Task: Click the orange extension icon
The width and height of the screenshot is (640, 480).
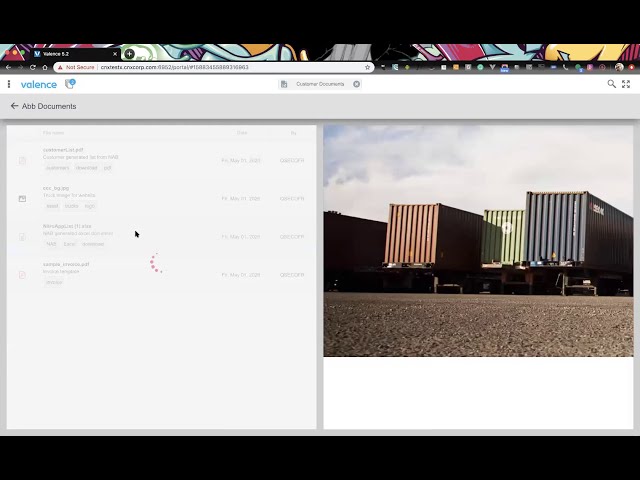Action: tap(456, 67)
